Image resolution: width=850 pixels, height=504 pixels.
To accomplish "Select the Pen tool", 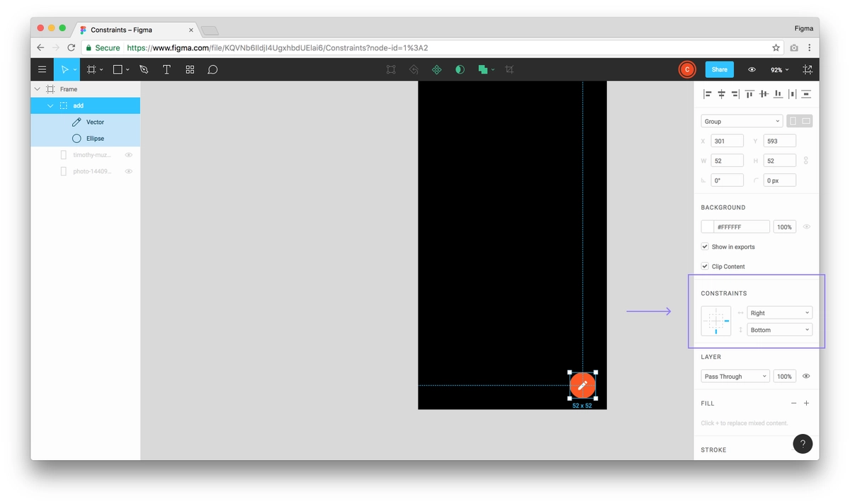I will (143, 69).
